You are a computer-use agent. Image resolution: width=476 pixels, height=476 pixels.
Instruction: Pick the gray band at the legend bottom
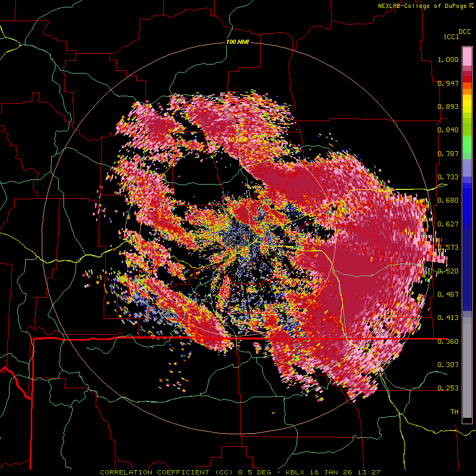pyautogui.click(x=467, y=368)
